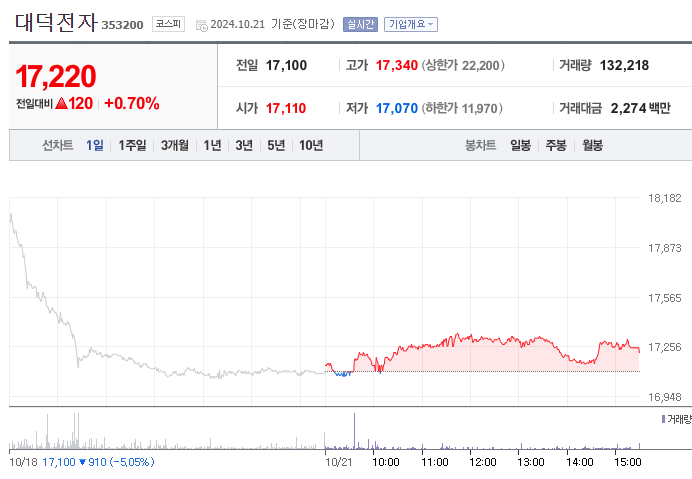Click the low price 17,070

[396, 108]
